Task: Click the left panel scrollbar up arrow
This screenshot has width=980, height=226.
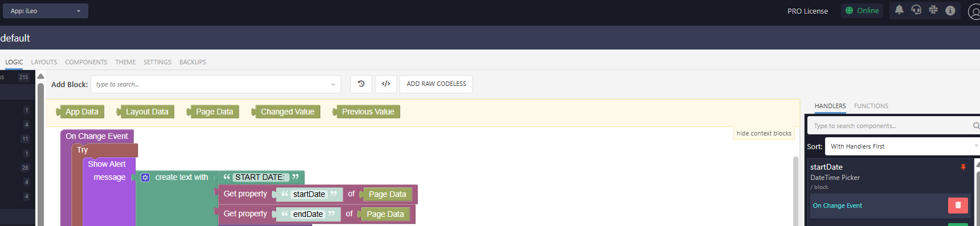Action: click(x=40, y=76)
